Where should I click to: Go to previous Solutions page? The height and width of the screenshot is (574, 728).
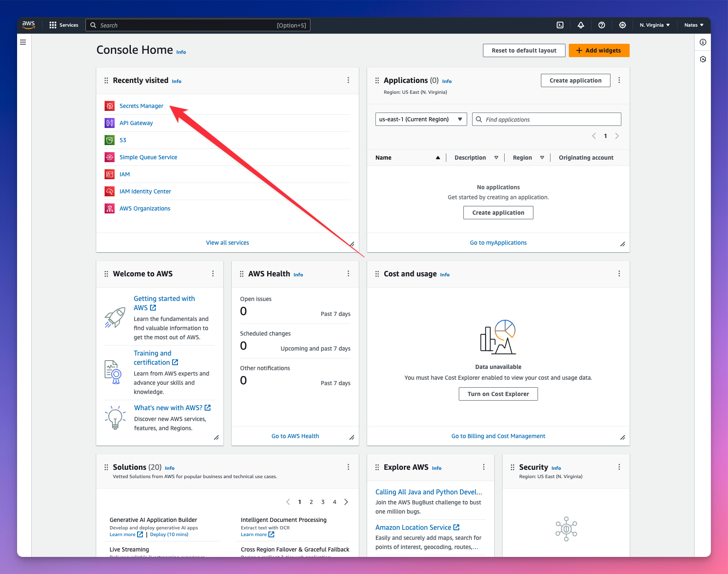[288, 502]
